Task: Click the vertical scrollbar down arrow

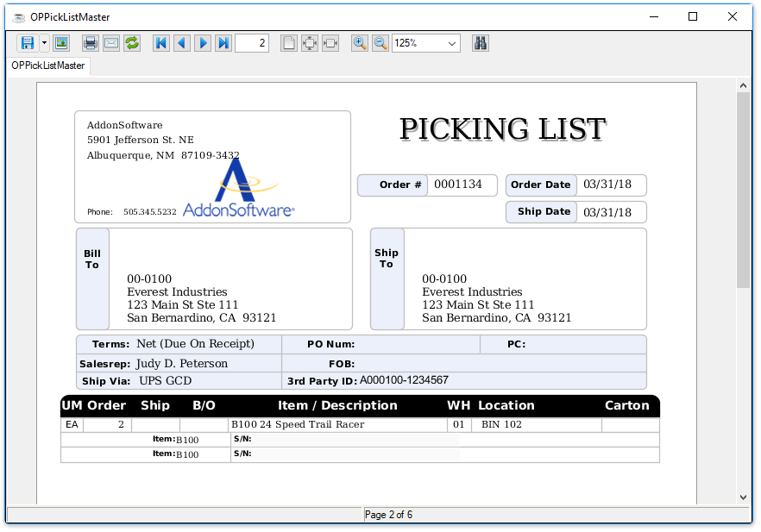Action: (743, 498)
